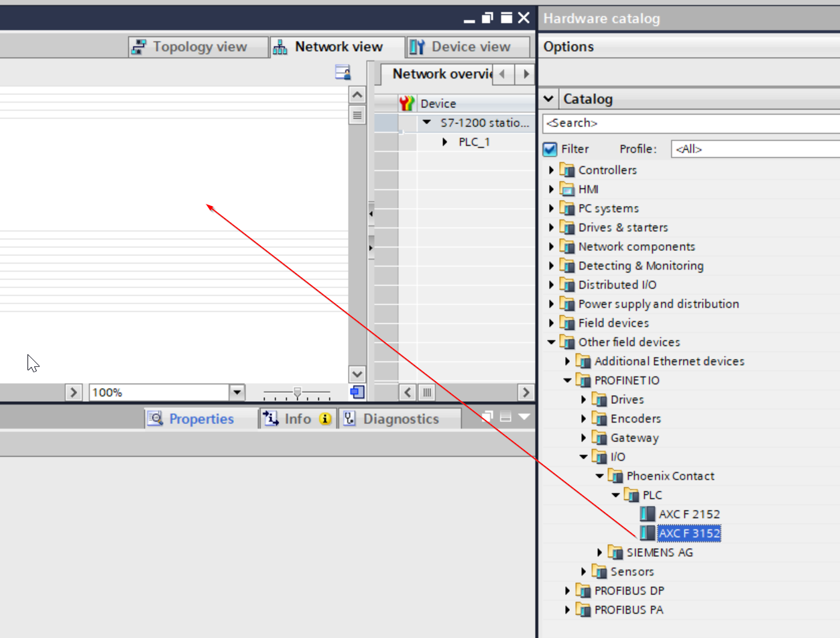
Task: Expand PLC_1 in network overview
Action: (444, 142)
